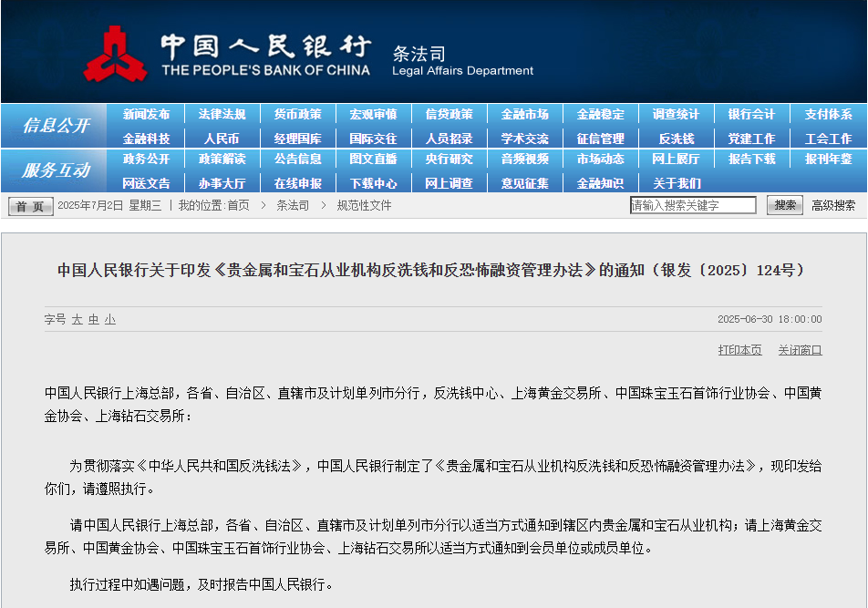Click 关闭窗口 close window link

pyautogui.click(x=800, y=350)
